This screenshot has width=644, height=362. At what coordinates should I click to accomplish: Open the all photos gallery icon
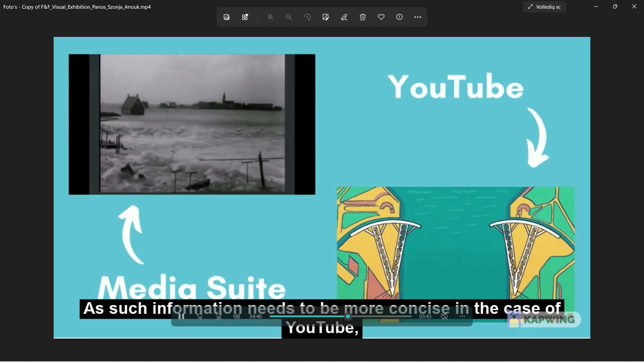click(x=227, y=17)
